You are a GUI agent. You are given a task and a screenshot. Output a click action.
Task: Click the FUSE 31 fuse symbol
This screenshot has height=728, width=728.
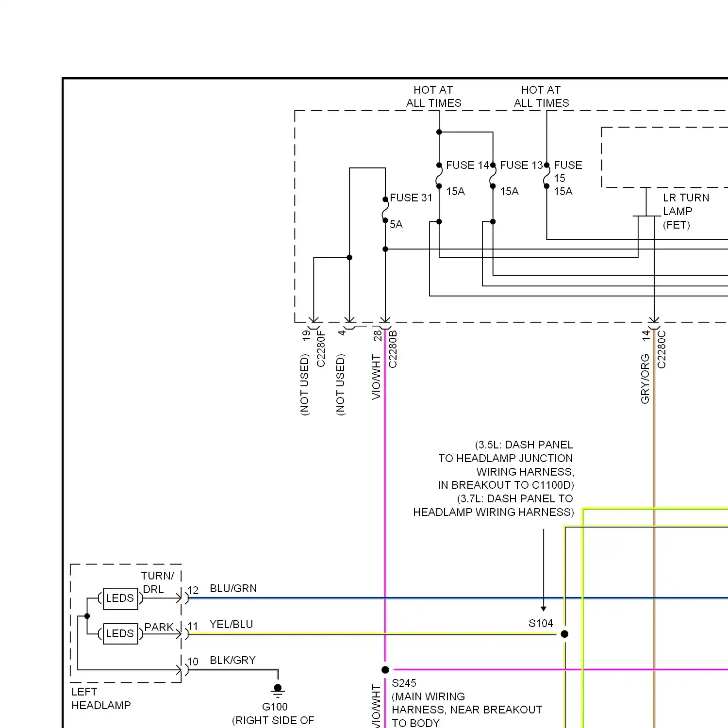(385, 210)
